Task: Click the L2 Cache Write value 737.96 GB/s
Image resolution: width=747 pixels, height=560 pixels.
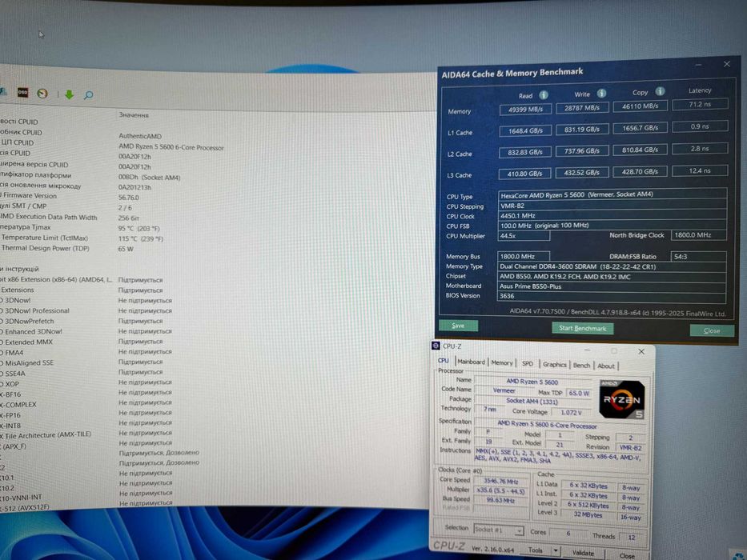Action: coord(582,150)
